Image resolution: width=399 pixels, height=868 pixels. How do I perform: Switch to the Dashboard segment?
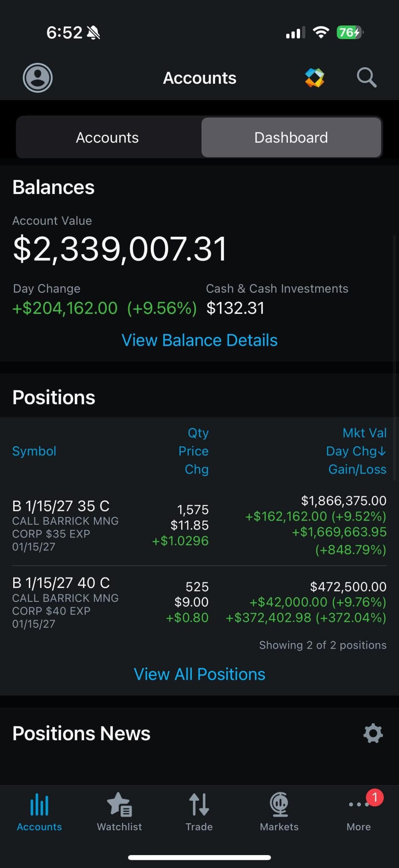291,137
